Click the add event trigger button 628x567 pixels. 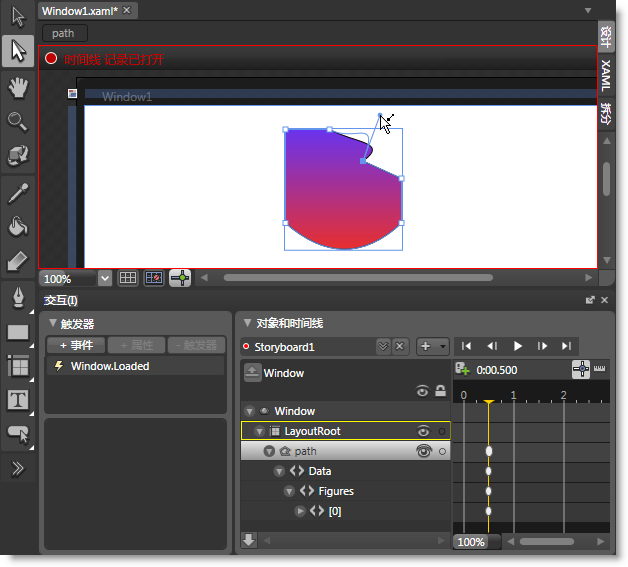75,345
